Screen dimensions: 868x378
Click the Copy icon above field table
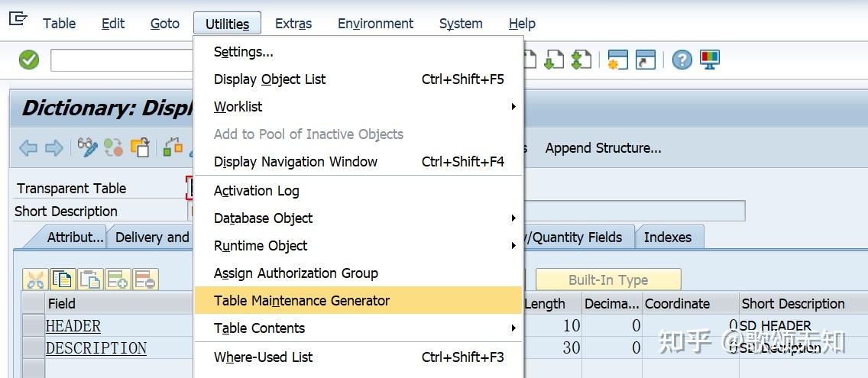[63, 279]
